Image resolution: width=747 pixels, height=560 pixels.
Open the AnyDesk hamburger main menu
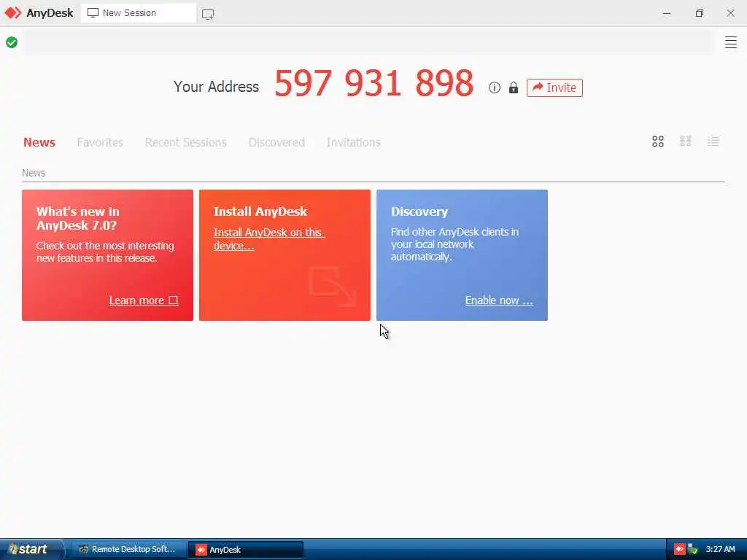pyautogui.click(x=730, y=42)
